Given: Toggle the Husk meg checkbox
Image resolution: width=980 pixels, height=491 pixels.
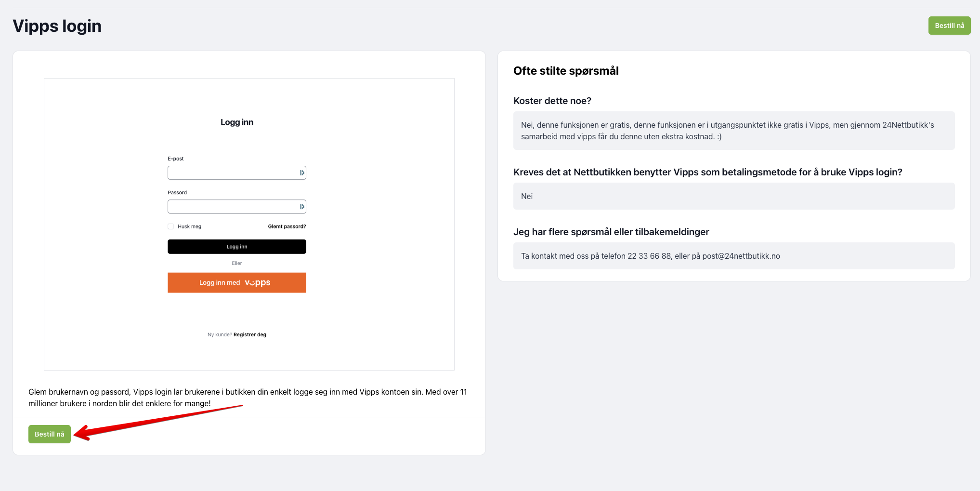Looking at the screenshot, I should [x=170, y=226].
